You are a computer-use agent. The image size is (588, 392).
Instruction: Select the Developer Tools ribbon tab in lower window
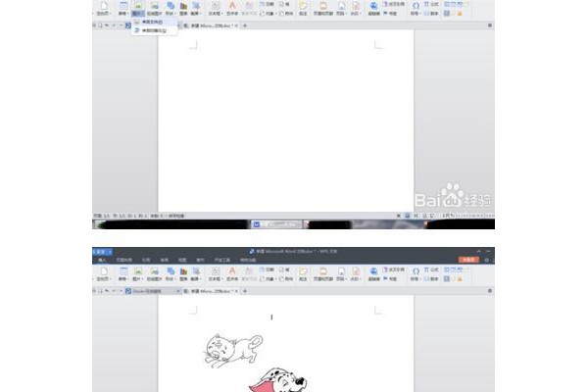pyautogui.click(x=222, y=260)
